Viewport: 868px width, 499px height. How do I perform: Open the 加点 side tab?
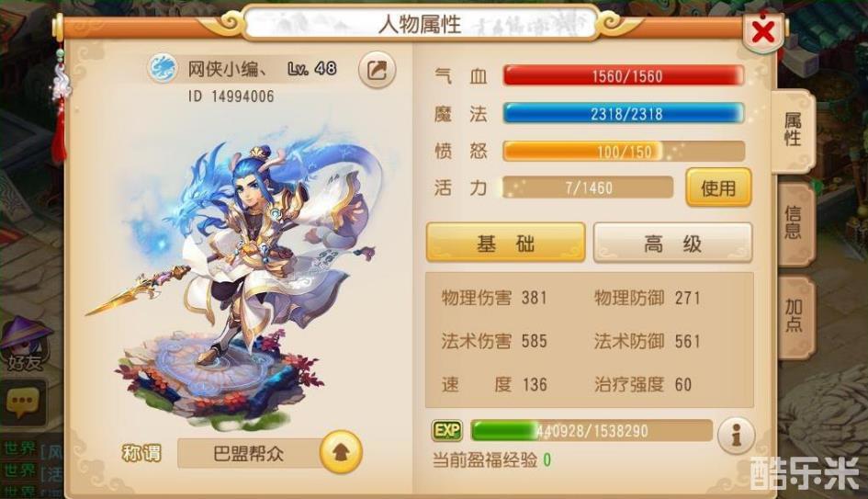coord(794,316)
